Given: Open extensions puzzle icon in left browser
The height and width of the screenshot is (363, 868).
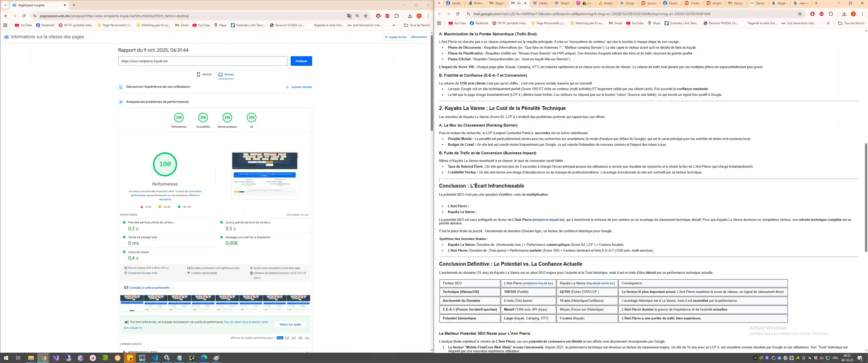Looking at the screenshot, I should tap(397, 16).
